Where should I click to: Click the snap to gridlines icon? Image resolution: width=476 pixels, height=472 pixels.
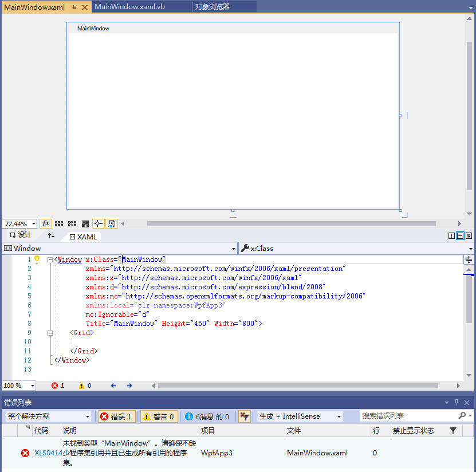72,223
